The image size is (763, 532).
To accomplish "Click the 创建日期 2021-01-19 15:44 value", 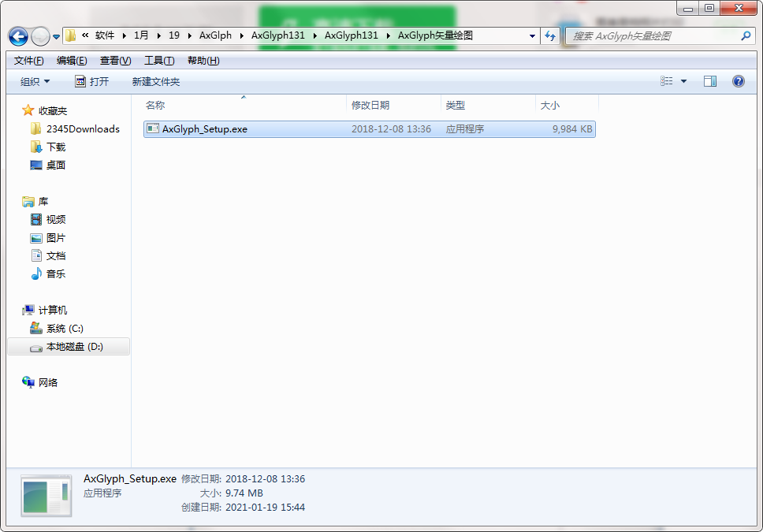I will click(265, 508).
